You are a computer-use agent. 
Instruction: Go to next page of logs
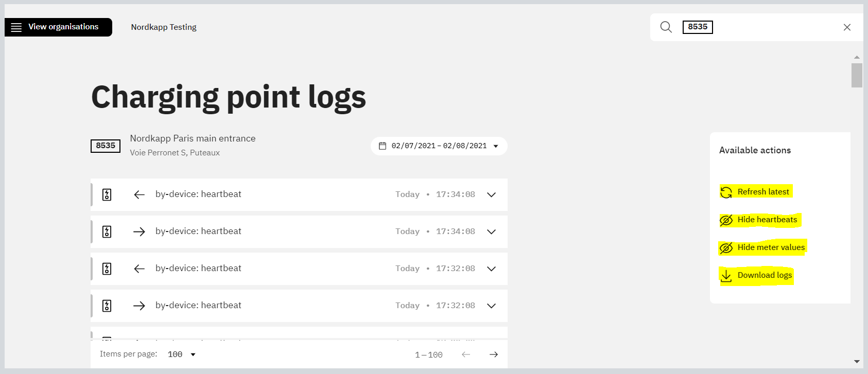click(494, 354)
